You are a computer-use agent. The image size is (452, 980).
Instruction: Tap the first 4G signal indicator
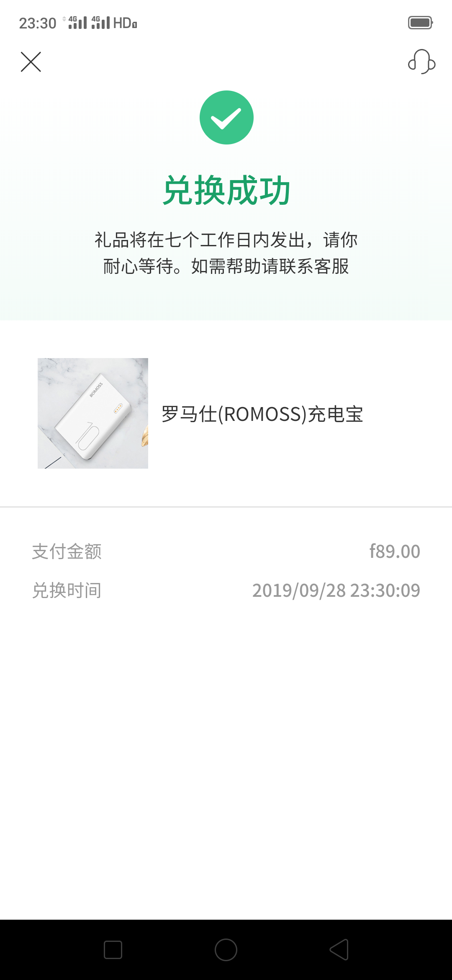(77, 23)
